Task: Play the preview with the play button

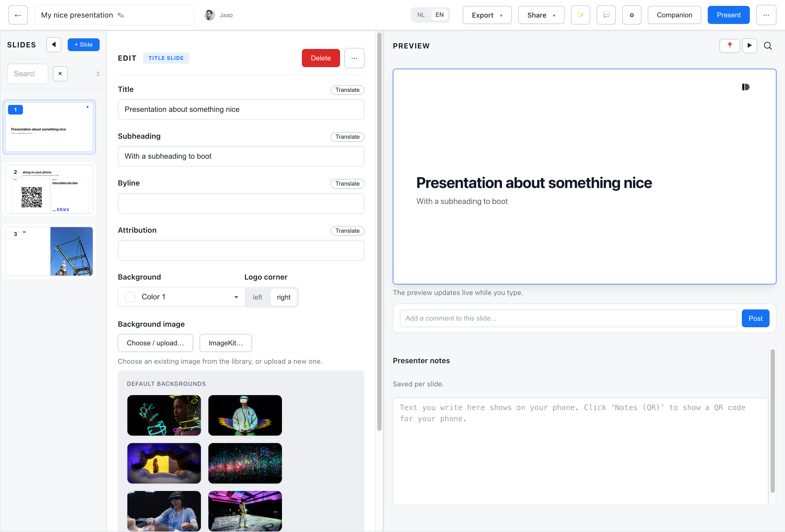Action: [x=750, y=46]
